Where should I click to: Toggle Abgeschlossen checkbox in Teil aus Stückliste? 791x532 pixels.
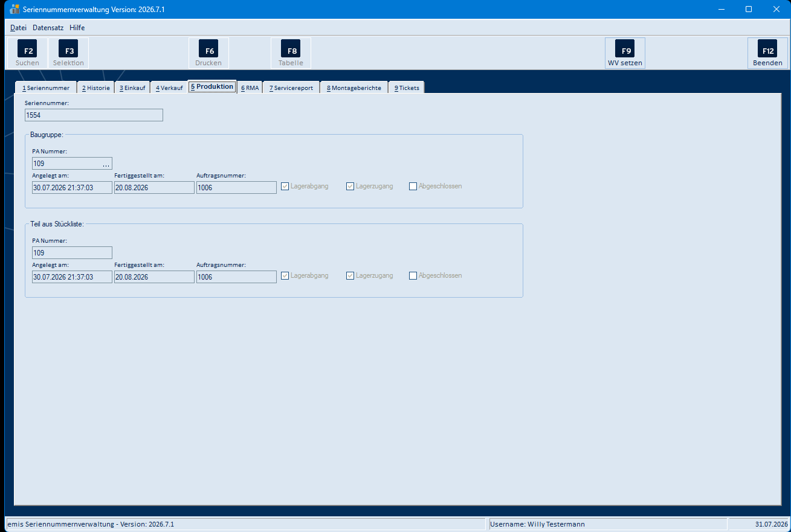point(413,276)
